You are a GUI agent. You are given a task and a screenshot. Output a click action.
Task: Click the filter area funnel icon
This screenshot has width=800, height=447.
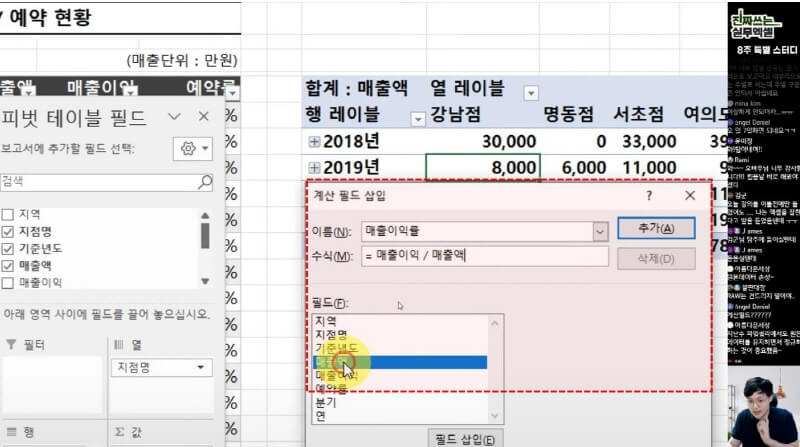coord(11,345)
